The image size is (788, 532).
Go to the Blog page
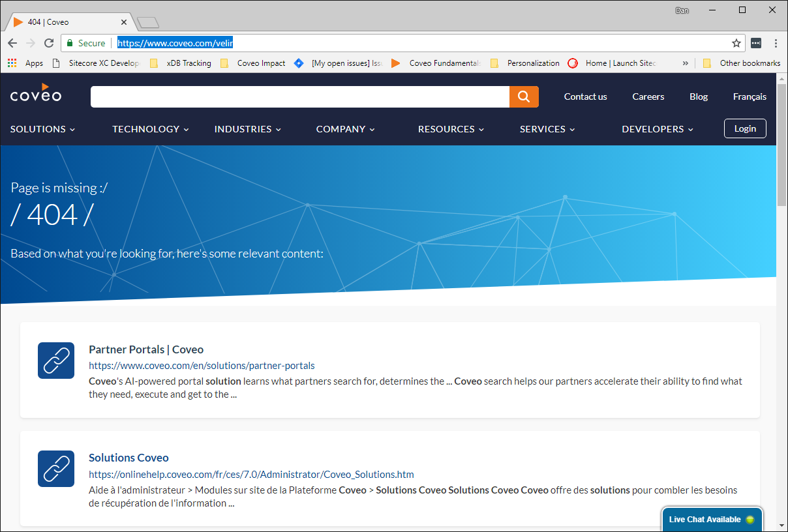pos(699,96)
